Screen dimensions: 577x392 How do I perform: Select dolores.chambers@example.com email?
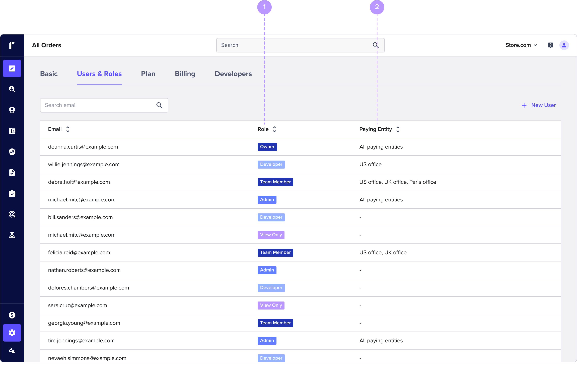tap(88, 288)
